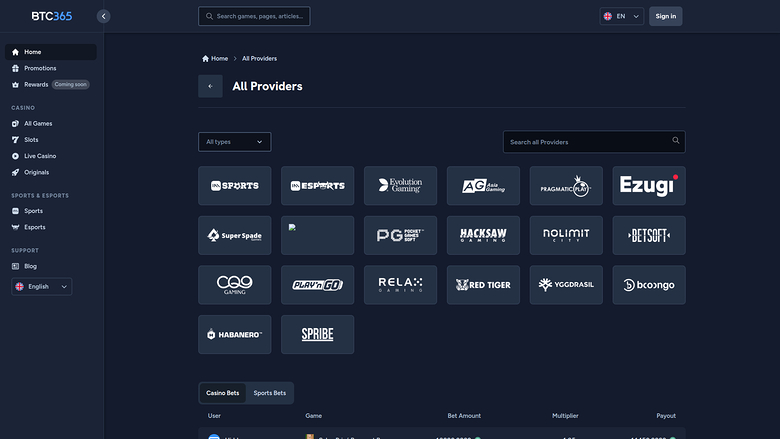Select the Spribe provider logo
The height and width of the screenshot is (439, 780).
317,335
